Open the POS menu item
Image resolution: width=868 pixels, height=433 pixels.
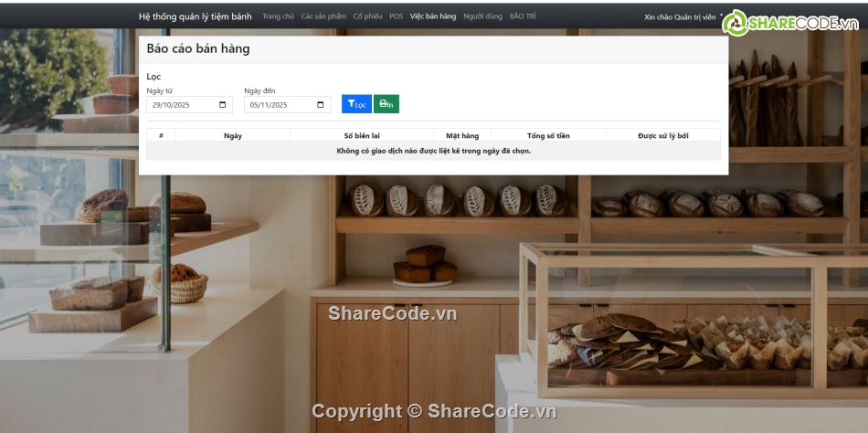click(x=396, y=16)
